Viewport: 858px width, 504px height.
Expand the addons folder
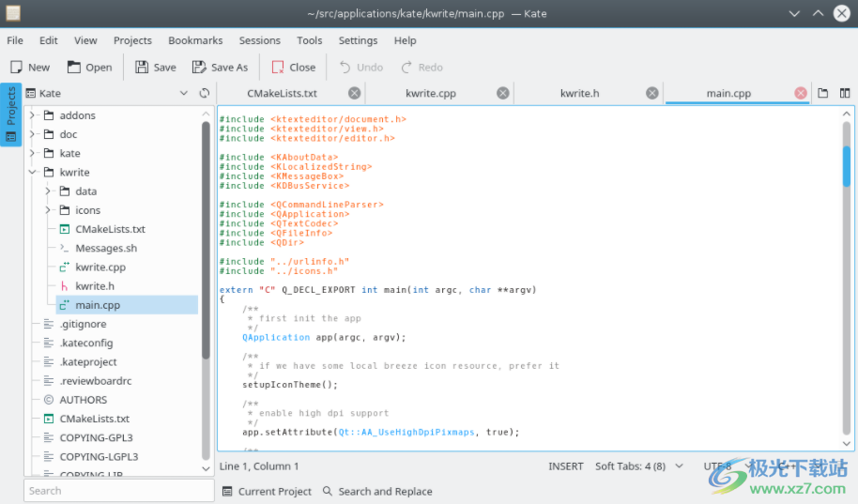coord(32,115)
